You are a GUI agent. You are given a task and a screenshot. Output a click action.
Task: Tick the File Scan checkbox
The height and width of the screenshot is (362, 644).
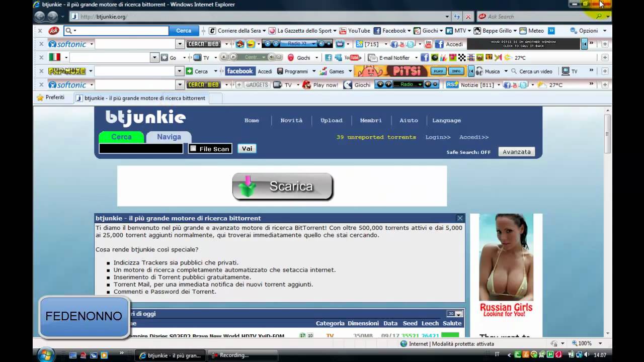click(193, 148)
